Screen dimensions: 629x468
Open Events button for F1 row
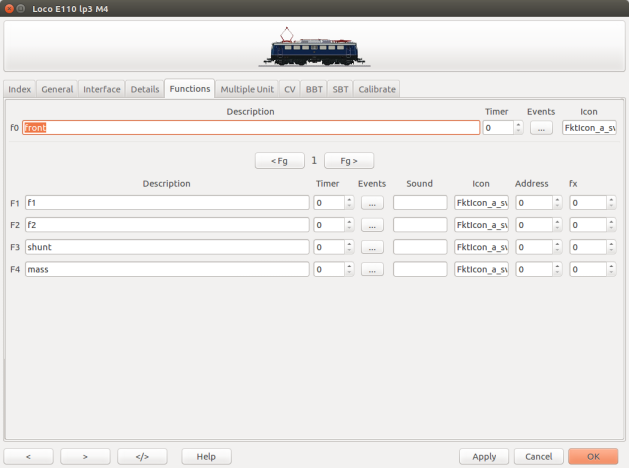371,203
